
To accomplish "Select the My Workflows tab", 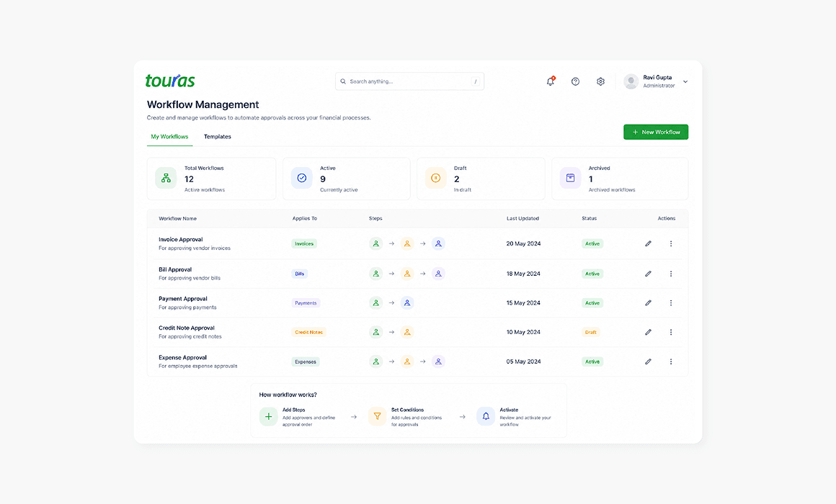I will coord(169,136).
